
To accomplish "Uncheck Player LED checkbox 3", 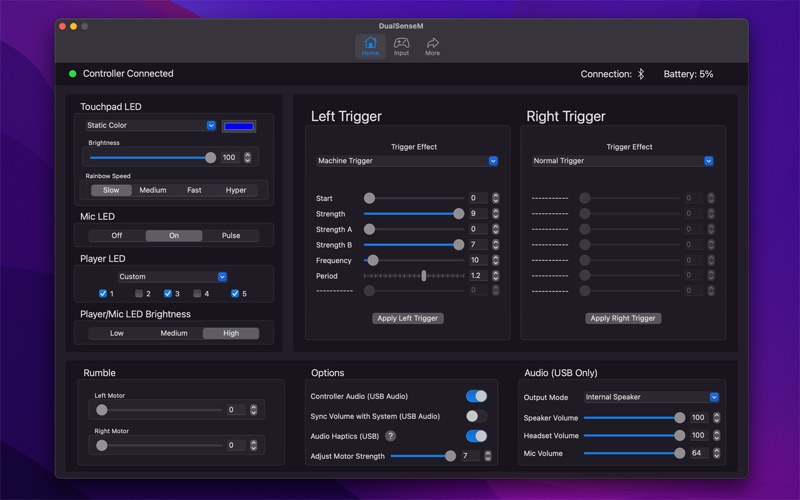I will pos(168,293).
